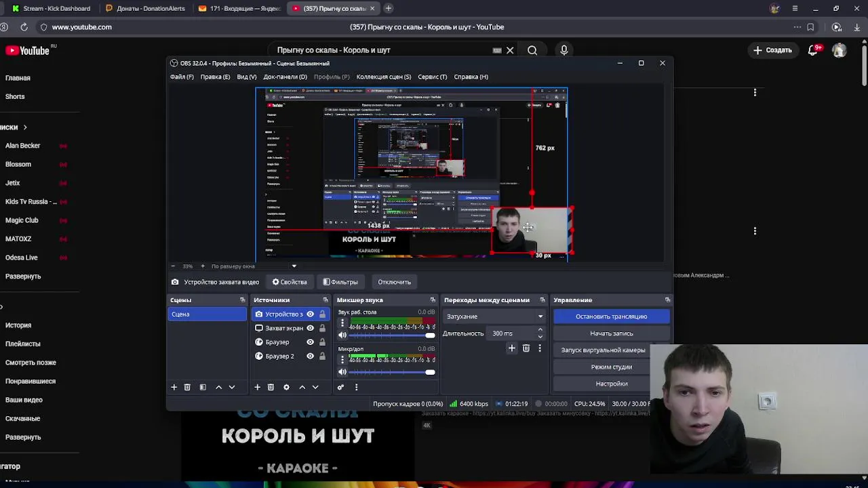868x488 pixels.
Task: Increase transition duration stepper up
Action: (540, 330)
